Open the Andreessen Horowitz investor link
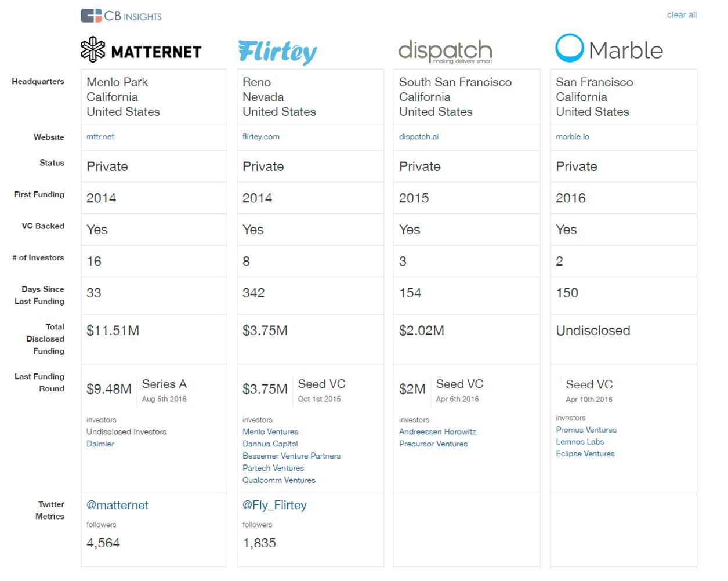Viewport: 728px width, 581px height. (x=437, y=431)
